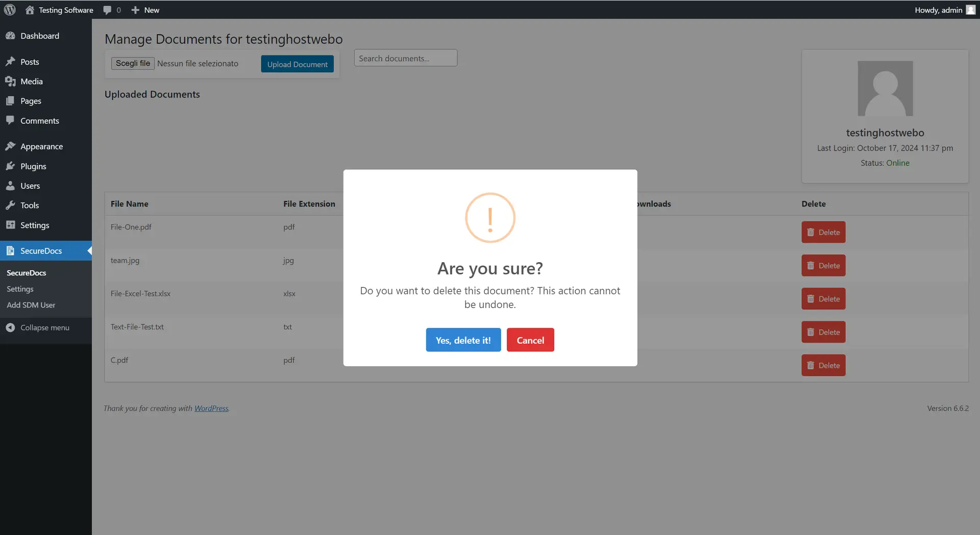The image size is (980, 535).
Task: Open the comments bubble icon in admin bar
Action: (107, 10)
